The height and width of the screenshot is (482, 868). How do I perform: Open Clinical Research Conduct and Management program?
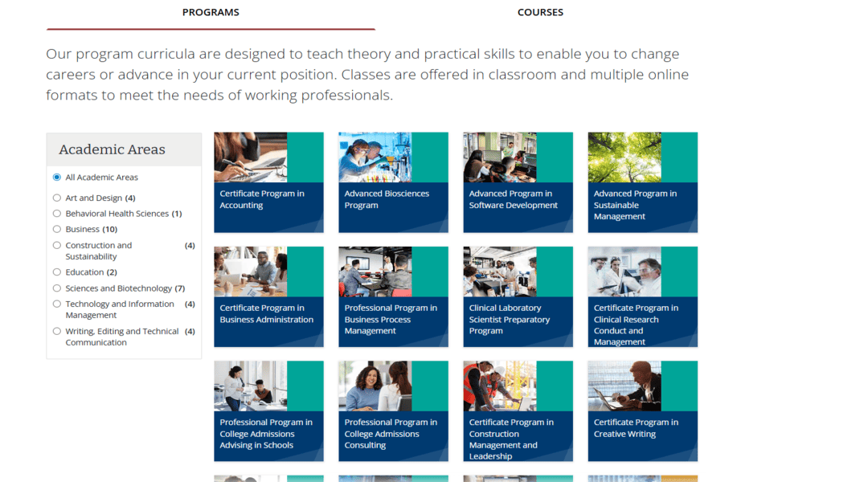(642, 296)
